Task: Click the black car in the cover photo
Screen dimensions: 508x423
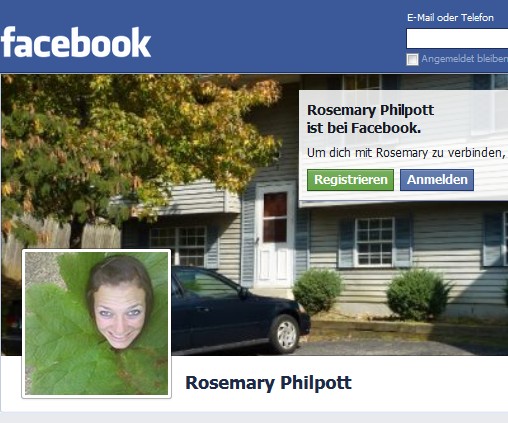Action: click(241, 309)
